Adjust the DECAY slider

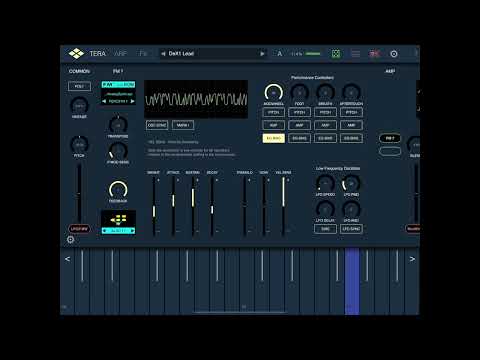click(212, 206)
